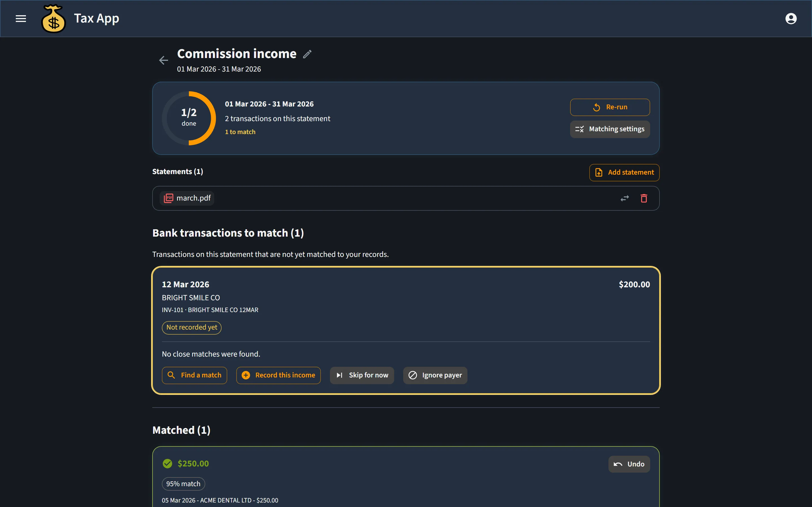Click the 95% match chip

[183, 484]
